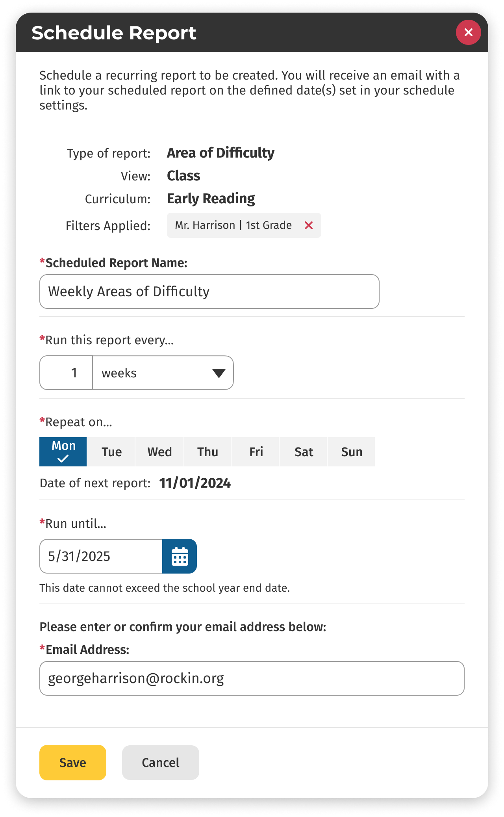Image resolution: width=504 pixels, height=817 pixels.
Task: Click the Mr. Harrison filter chip label
Action: (233, 225)
